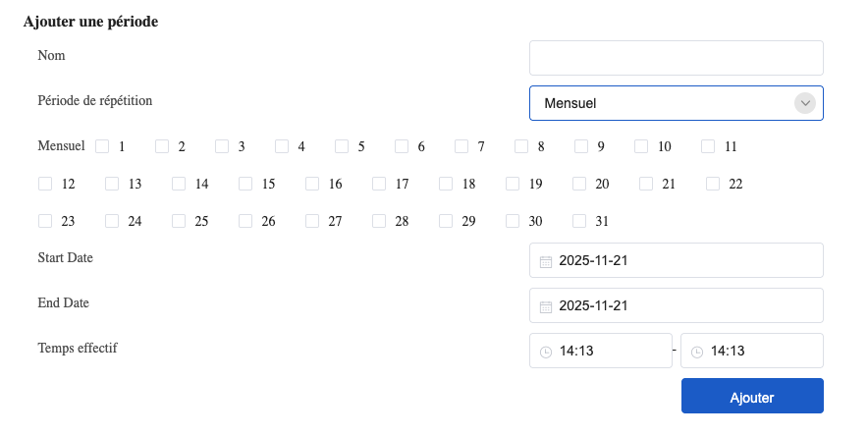
Task: Open the Start Date picker field
Action: tap(678, 261)
